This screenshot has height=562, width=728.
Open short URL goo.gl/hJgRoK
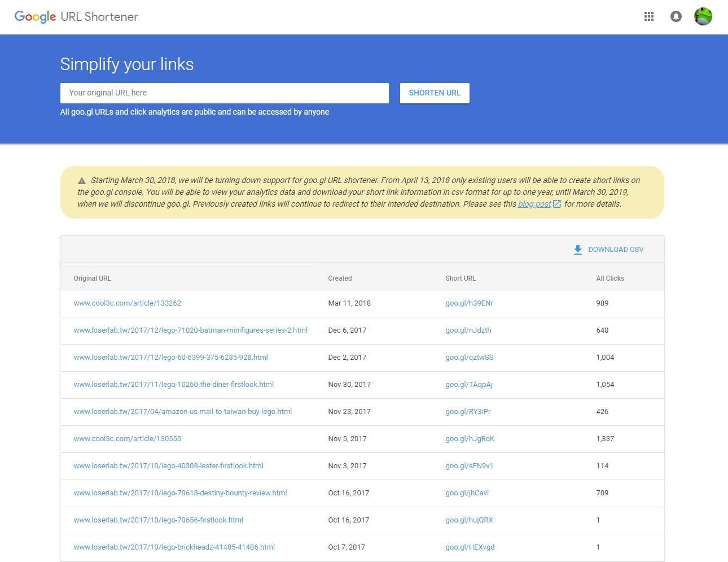(470, 439)
